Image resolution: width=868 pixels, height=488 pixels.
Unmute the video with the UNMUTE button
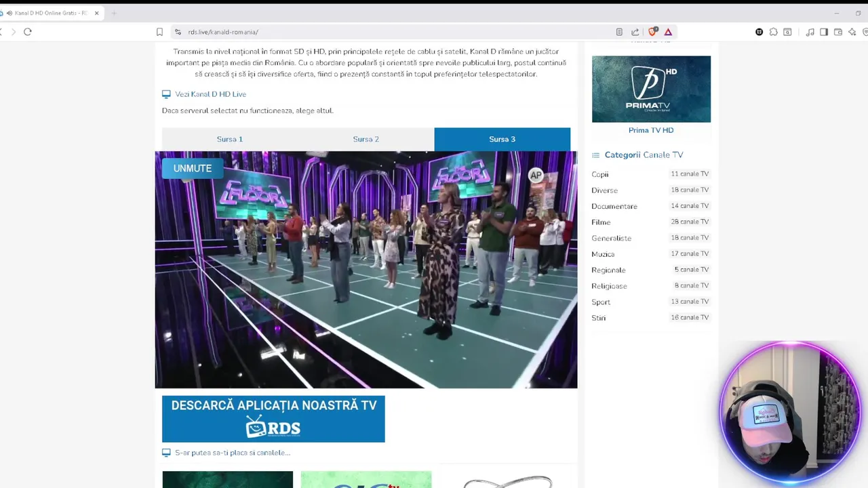192,168
